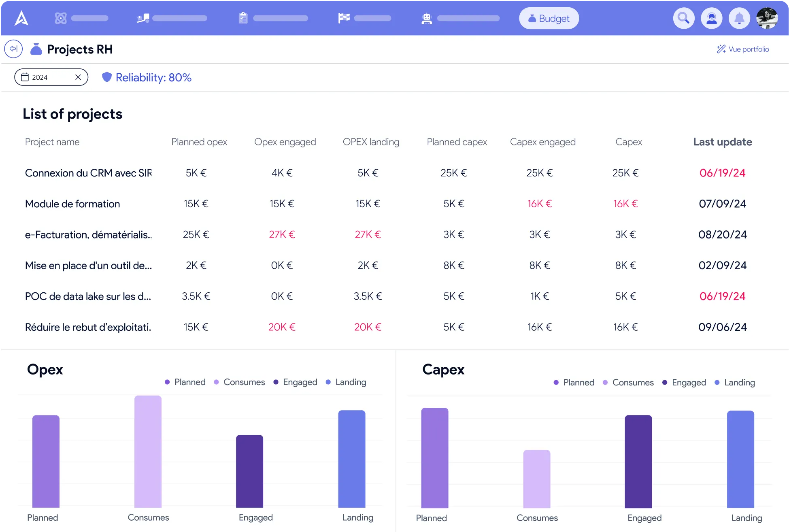Open the 2024 date filter

click(40, 77)
